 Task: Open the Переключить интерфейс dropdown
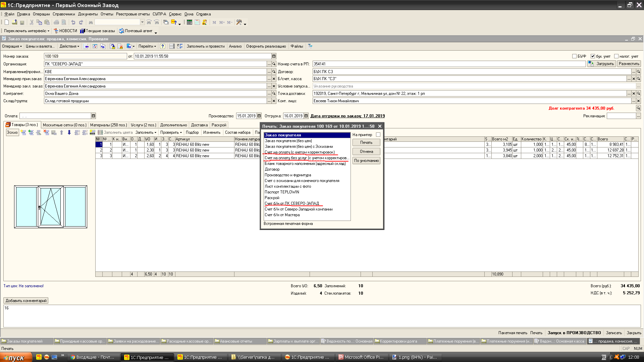coord(26,31)
